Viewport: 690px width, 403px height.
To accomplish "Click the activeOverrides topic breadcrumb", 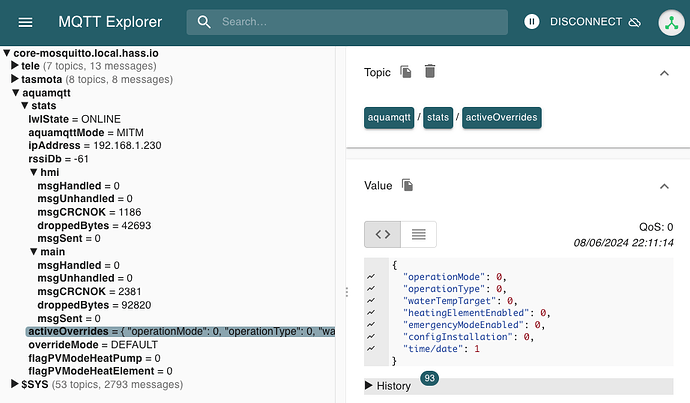I will [x=502, y=117].
